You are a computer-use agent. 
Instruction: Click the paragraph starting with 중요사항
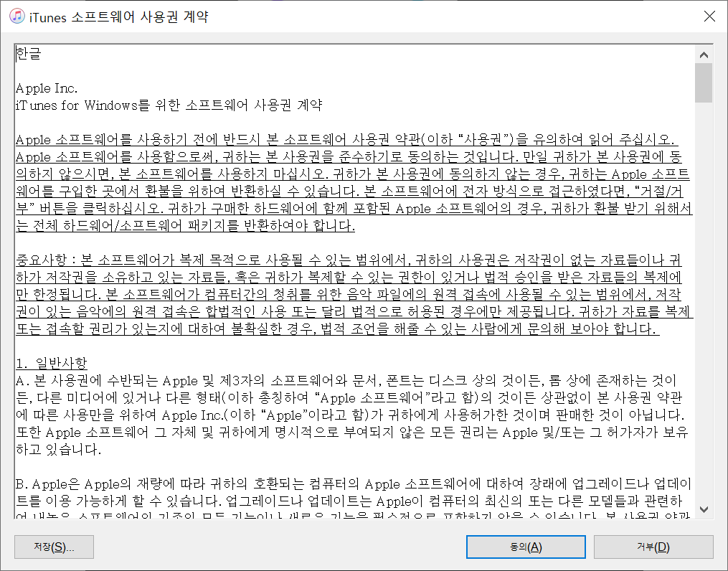(355, 294)
